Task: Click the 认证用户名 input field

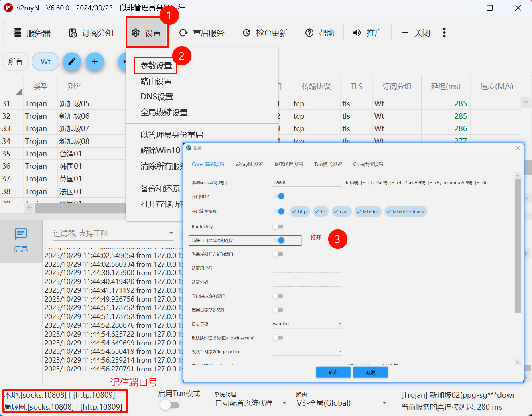Action: 307,268
